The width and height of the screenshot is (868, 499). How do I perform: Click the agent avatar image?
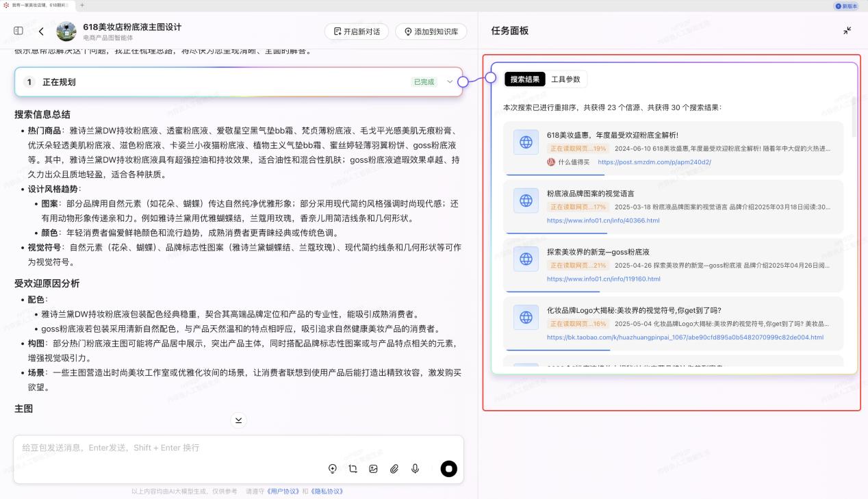66,31
